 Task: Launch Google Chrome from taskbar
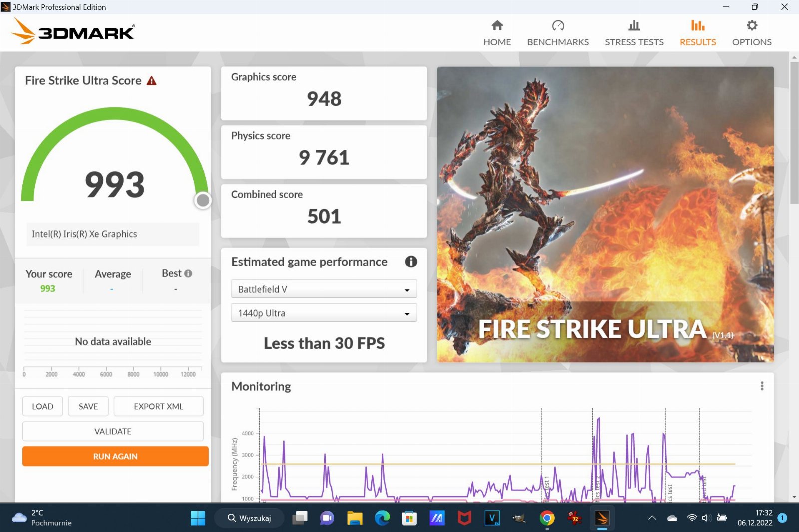[x=547, y=518]
